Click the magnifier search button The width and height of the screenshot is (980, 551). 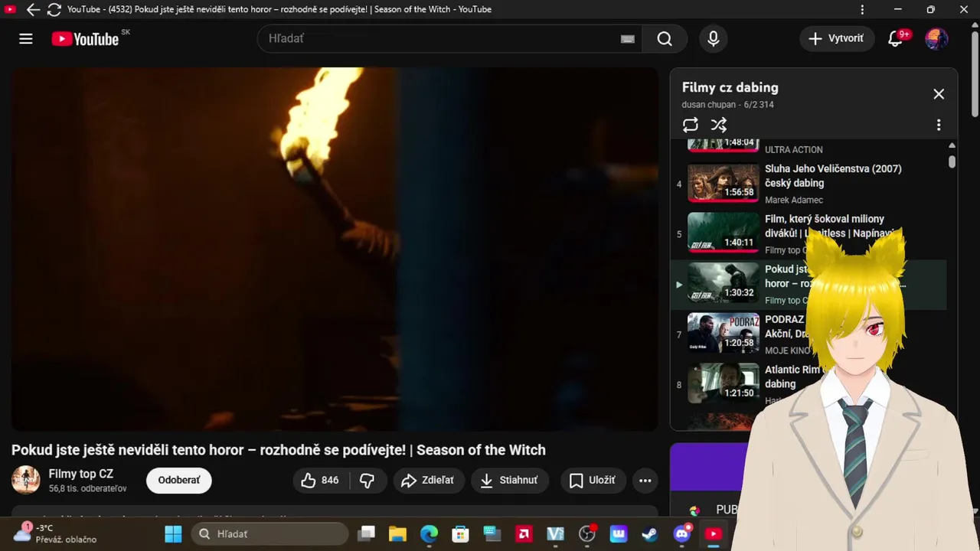point(665,39)
